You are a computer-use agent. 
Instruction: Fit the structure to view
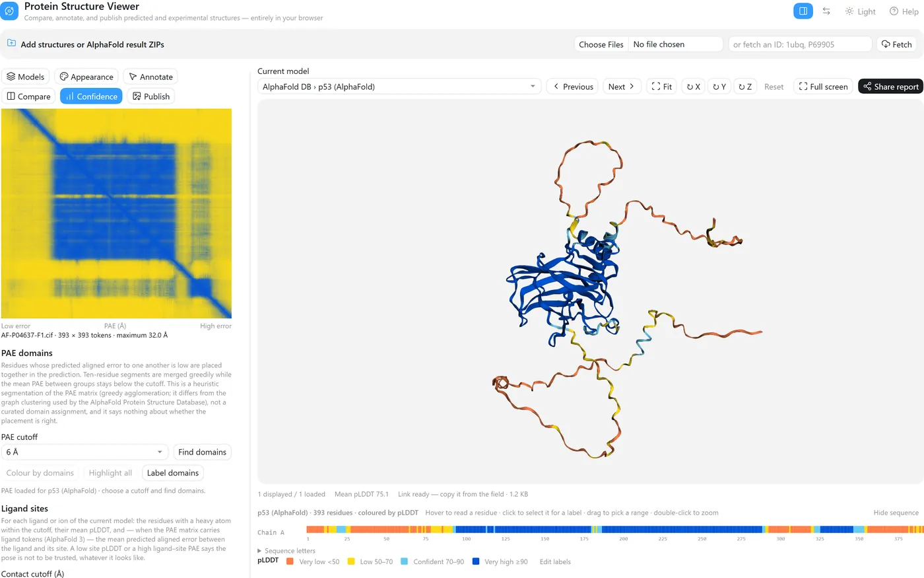661,87
